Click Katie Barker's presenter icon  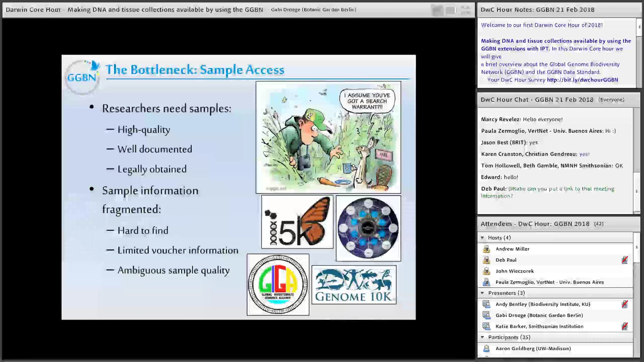486,326
